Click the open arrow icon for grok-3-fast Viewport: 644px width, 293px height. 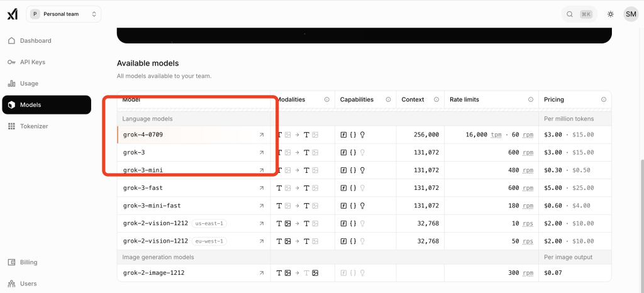coord(262,188)
